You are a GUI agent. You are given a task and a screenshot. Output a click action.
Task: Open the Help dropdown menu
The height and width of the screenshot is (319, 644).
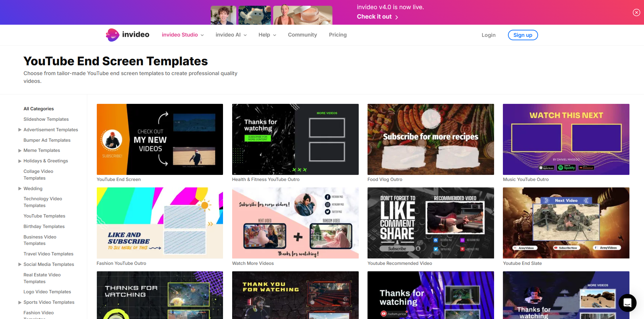[267, 35]
